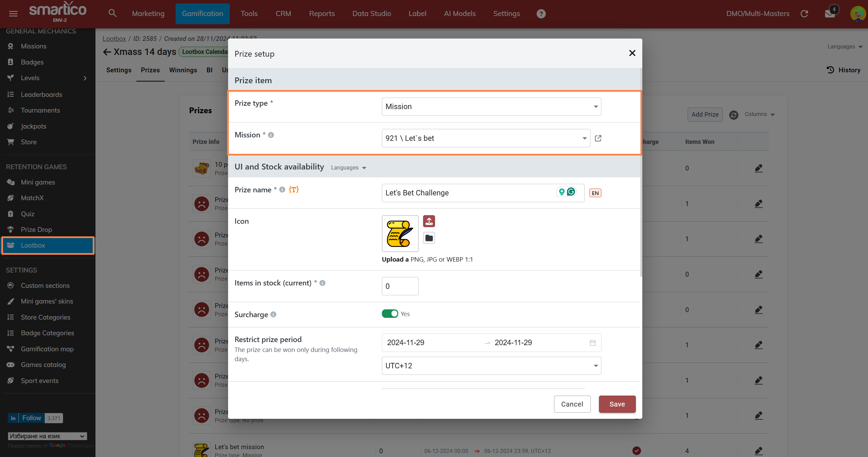Open the Mission 921 Let's bet dropdown
868x457 pixels.
(485, 138)
